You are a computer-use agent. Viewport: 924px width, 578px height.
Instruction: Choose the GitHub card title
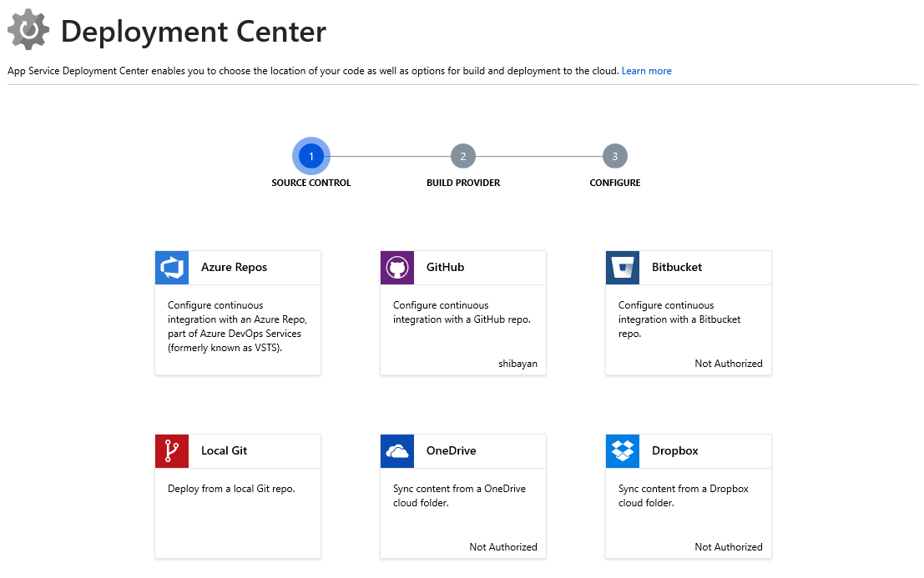pos(446,267)
